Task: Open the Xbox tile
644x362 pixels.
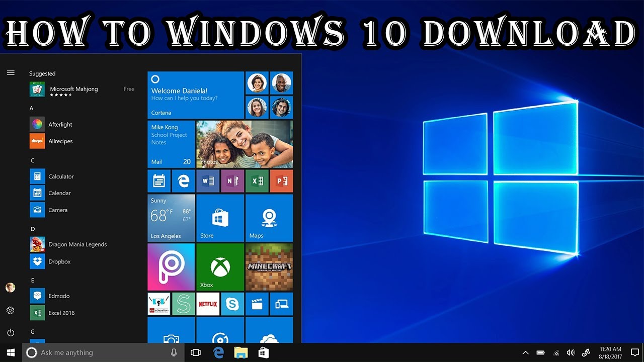Action: click(220, 267)
